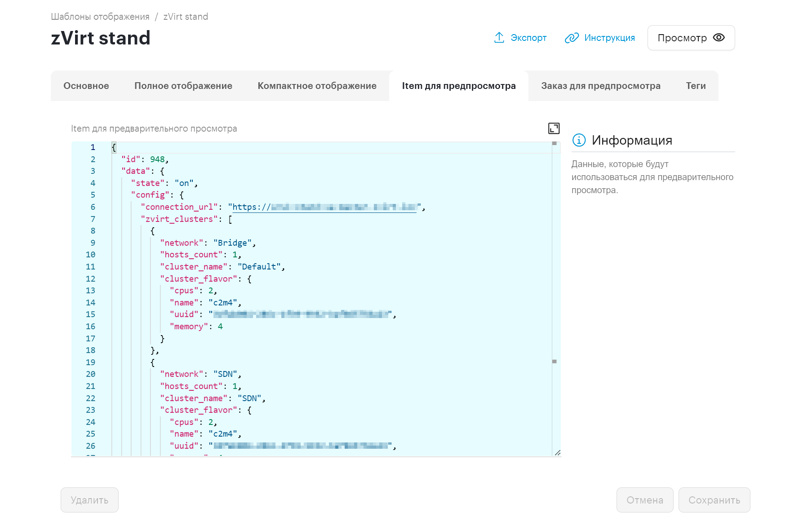Open the Заказ для предпросмотра tab
The image size is (812, 526).
pos(601,86)
